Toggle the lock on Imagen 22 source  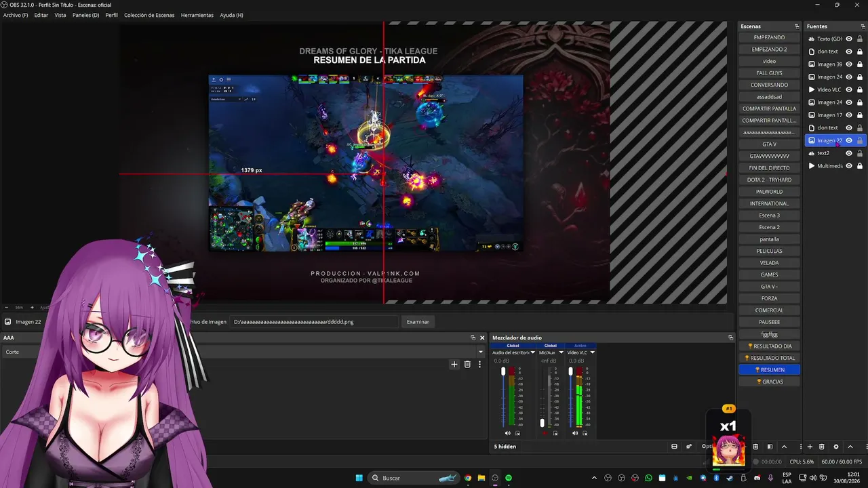tap(860, 140)
